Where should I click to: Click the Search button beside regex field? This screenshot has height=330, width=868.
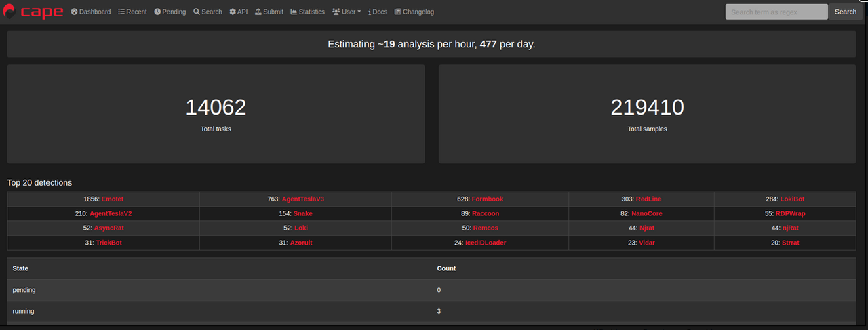(x=846, y=12)
